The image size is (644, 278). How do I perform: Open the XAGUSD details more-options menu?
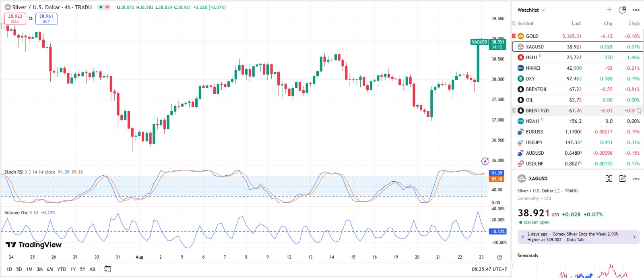tap(636, 178)
